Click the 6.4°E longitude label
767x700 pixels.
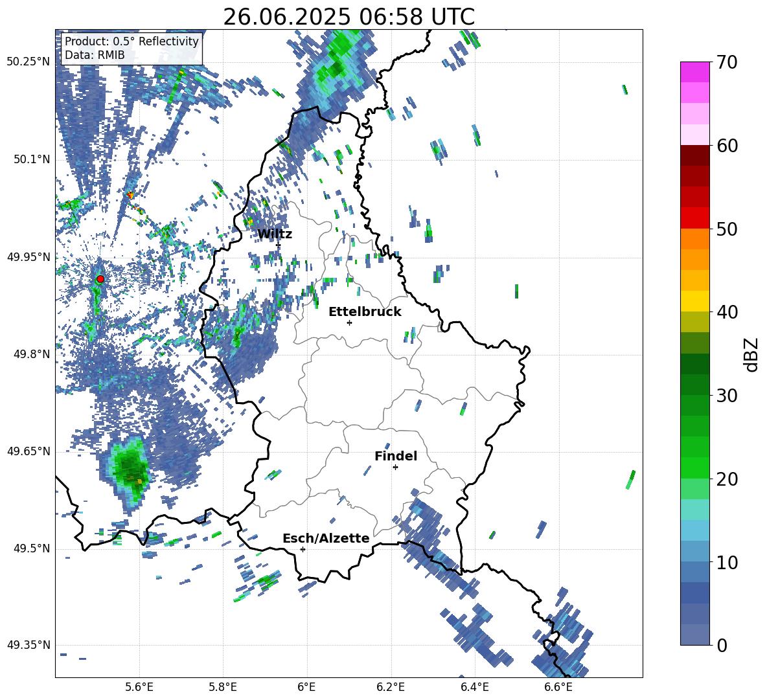tap(474, 687)
